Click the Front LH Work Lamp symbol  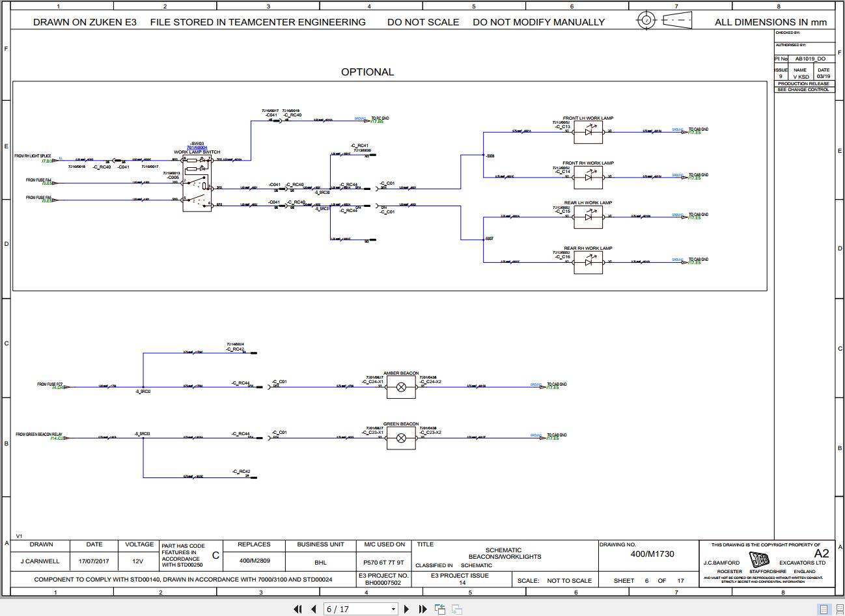click(588, 132)
